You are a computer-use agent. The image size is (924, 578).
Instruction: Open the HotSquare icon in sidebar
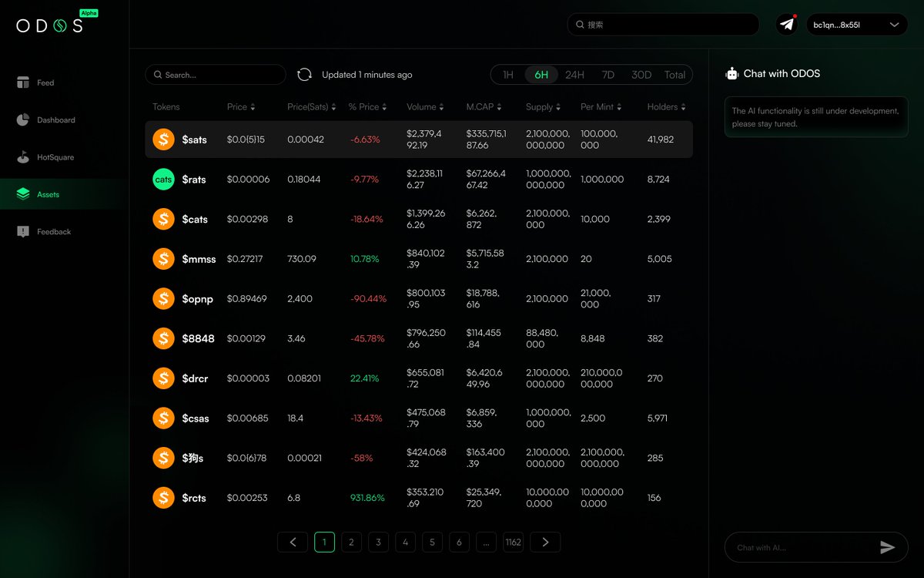(23, 157)
